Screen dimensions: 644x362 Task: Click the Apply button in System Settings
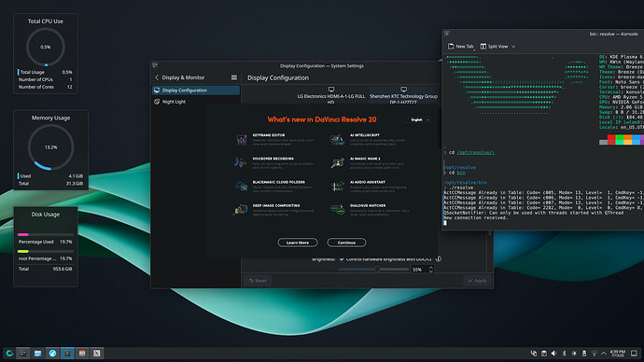click(477, 281)
